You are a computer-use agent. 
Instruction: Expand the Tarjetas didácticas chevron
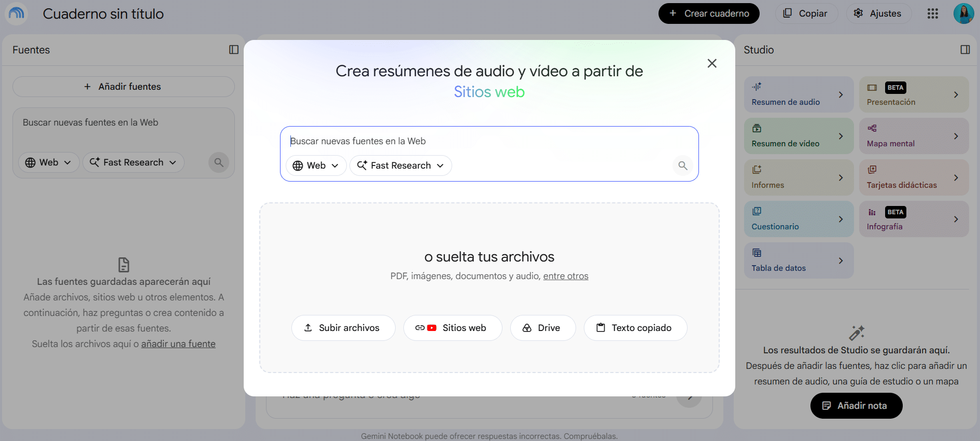click(956, 178)
